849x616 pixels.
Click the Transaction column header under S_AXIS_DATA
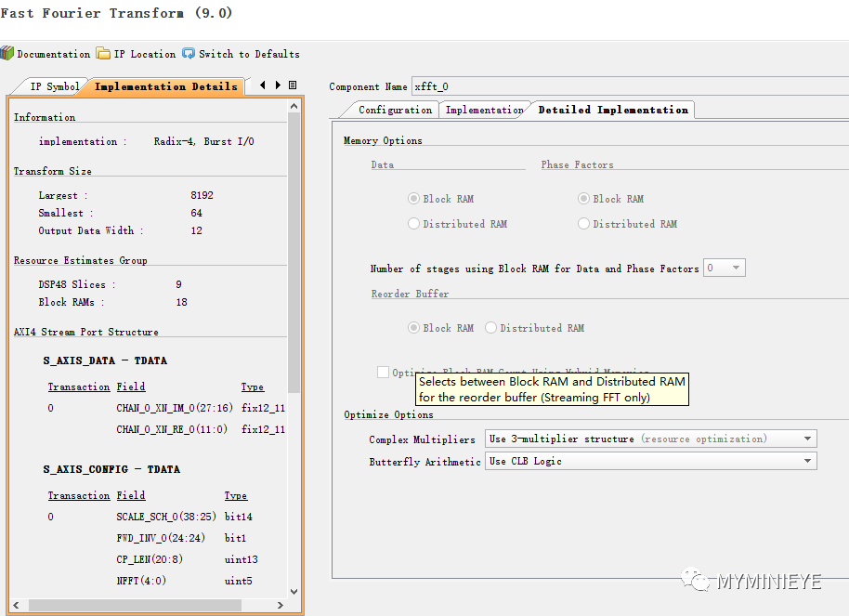[79, 387]
